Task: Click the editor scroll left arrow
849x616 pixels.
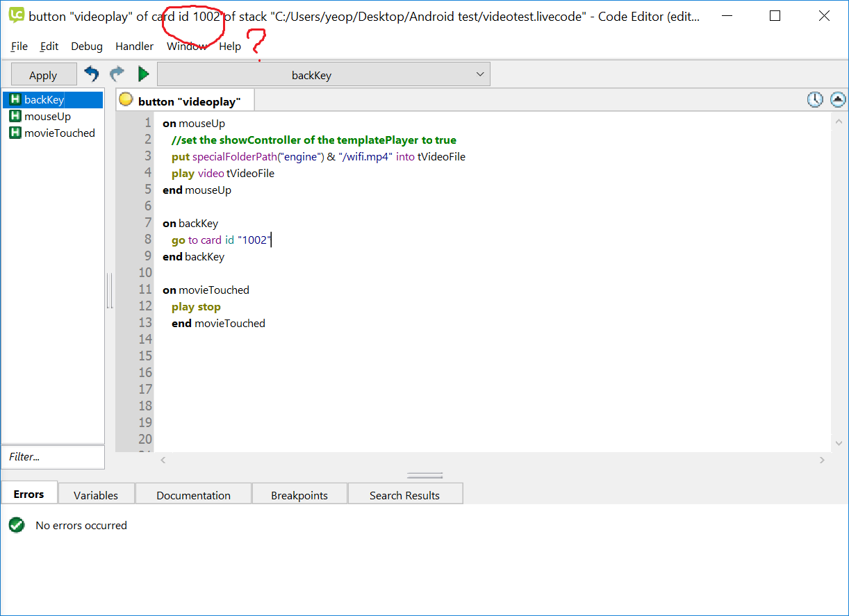Action: click(163, 460)
